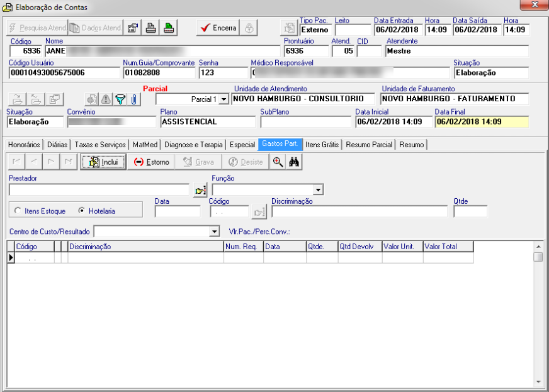Image resolution: width=549 pixels, height=392 pixels.
Task: Expand the Centro de Custo/Resultado dropdown
Action: 214,232
